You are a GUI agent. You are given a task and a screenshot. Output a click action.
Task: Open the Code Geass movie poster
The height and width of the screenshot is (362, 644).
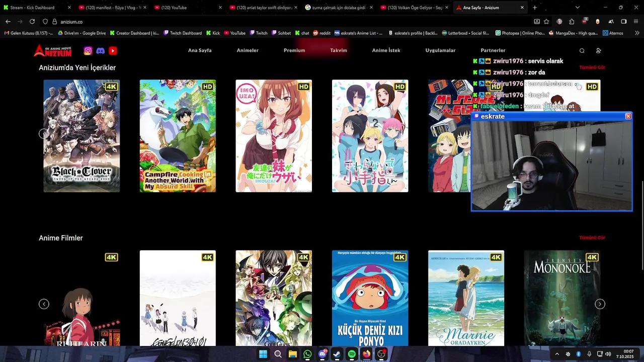point(274,298)
